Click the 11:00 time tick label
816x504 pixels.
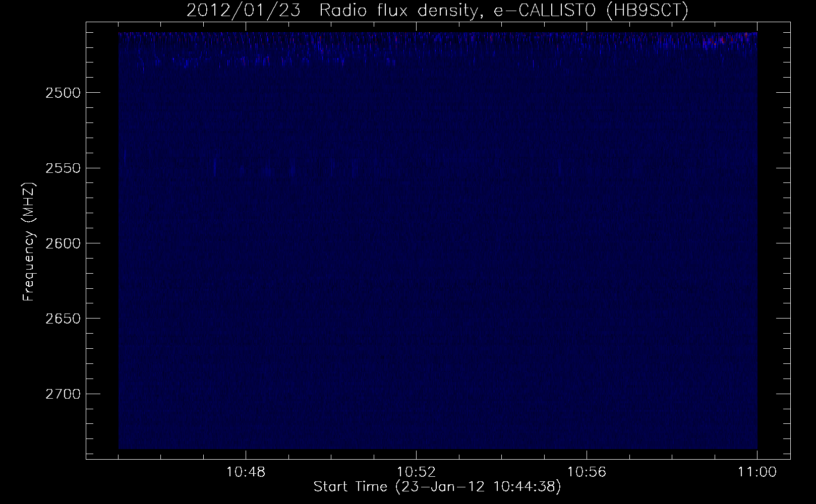tap(757, 472)
